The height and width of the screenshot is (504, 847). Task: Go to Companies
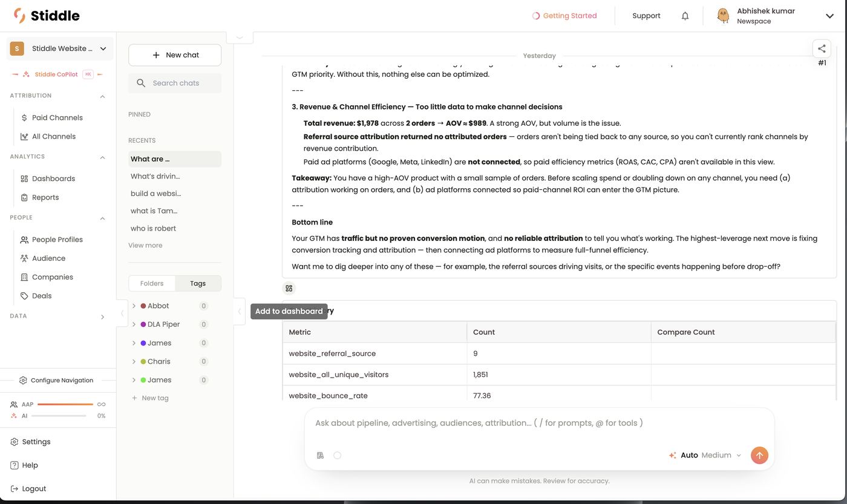point(52,277)
